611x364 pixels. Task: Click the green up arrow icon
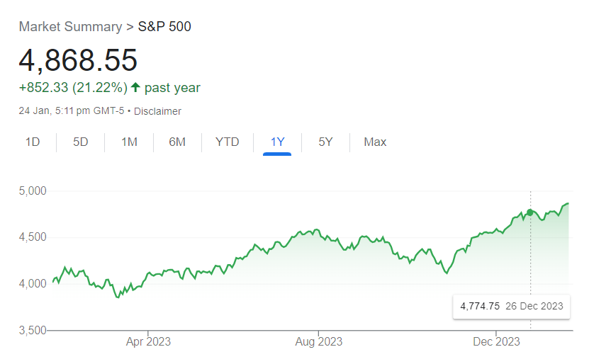135,88
